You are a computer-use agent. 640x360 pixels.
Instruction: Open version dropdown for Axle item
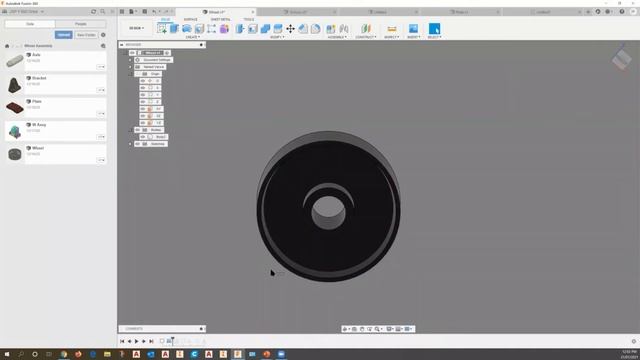click(101, 67)
